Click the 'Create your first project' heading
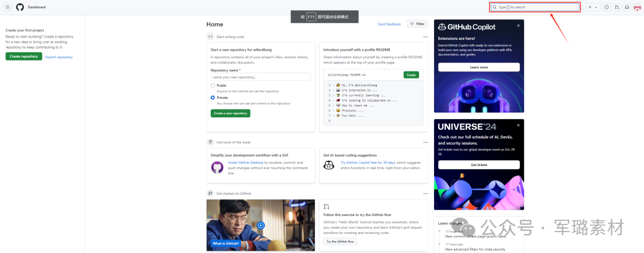Image resolution: width=644 pixels, height=253 pixels. coord(24,30)
